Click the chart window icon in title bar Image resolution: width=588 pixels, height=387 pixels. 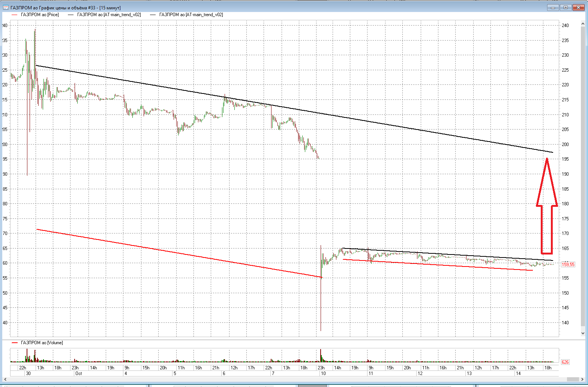tap(6, 8)
